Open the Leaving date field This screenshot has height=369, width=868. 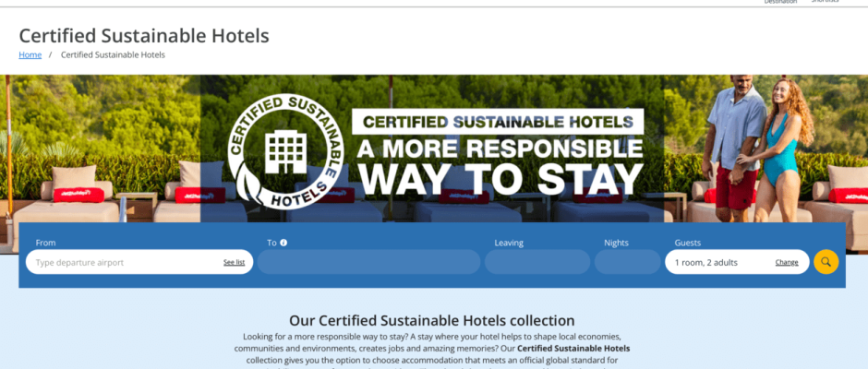tap(537, 262)
